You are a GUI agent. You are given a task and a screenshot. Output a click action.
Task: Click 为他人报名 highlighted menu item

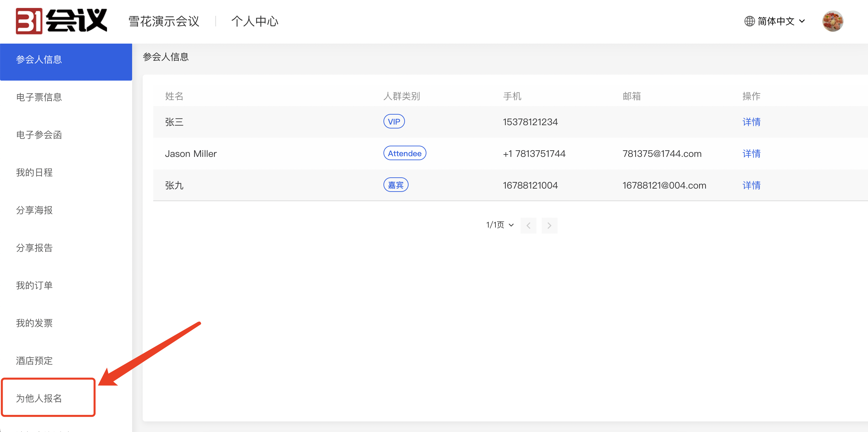click(39, 398)
